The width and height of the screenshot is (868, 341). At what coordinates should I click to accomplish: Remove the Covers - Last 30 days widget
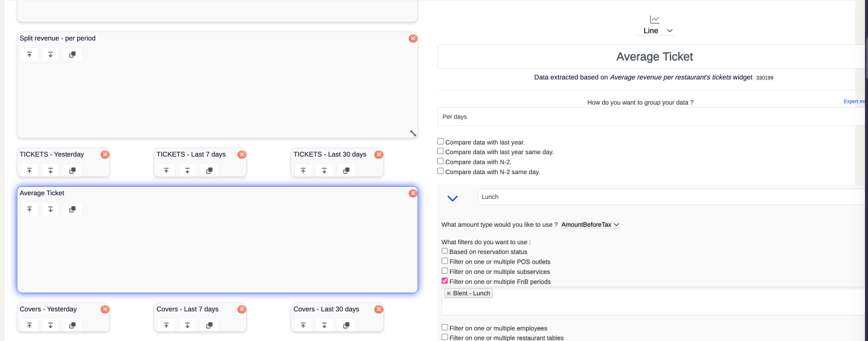coord(379,309)
